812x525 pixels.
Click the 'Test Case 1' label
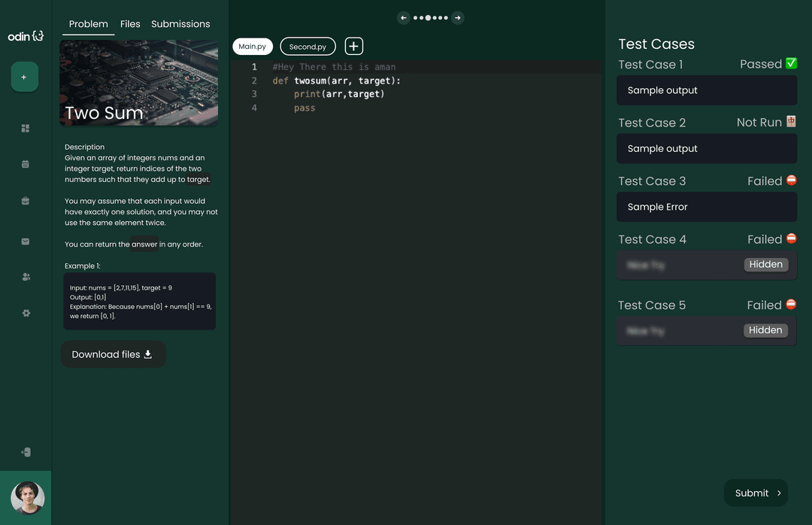[x=650, y=64]
